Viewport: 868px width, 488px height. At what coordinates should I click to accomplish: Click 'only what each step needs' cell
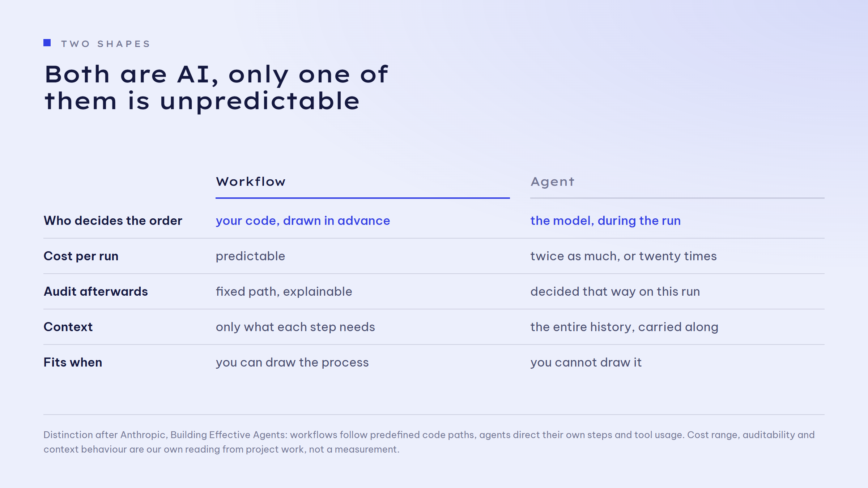tap(295, 327)
